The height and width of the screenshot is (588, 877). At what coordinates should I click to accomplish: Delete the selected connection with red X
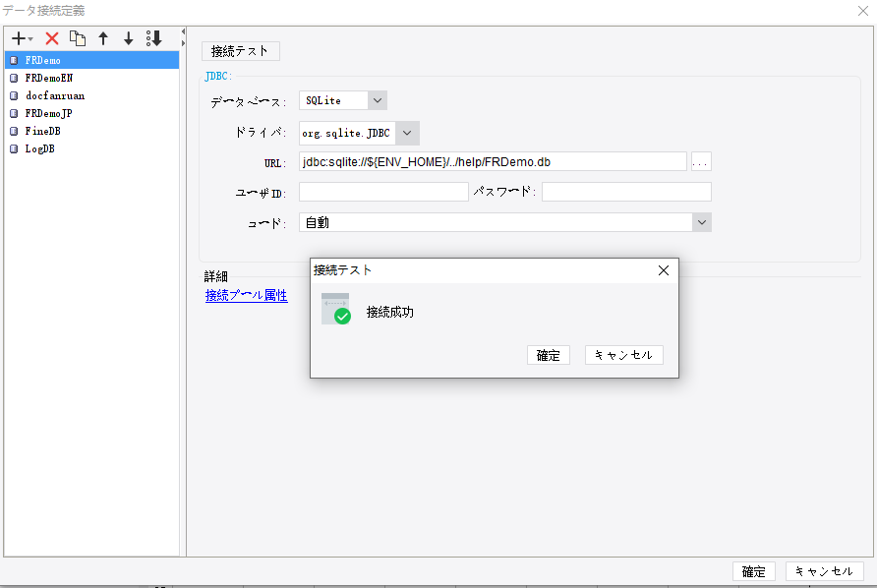[x=52, y=38]
